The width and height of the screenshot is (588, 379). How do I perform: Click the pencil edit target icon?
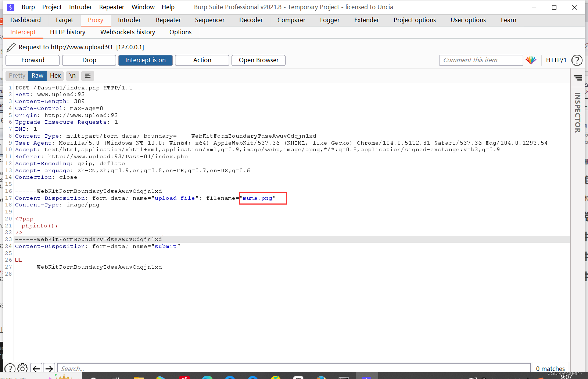(11, 47)
